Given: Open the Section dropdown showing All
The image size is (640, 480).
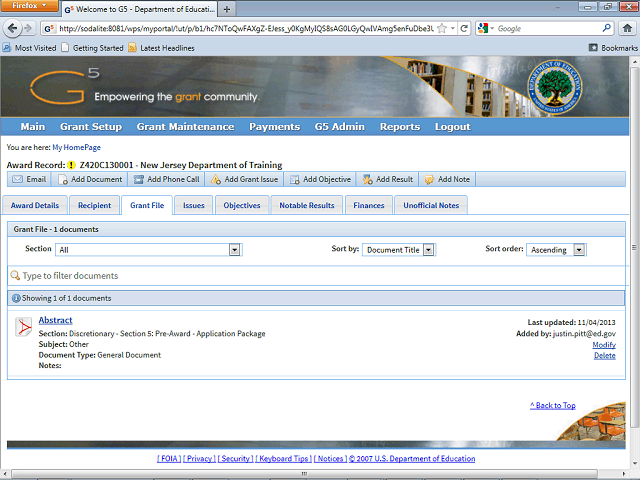Looking at the screenshot, I should 149,250.
